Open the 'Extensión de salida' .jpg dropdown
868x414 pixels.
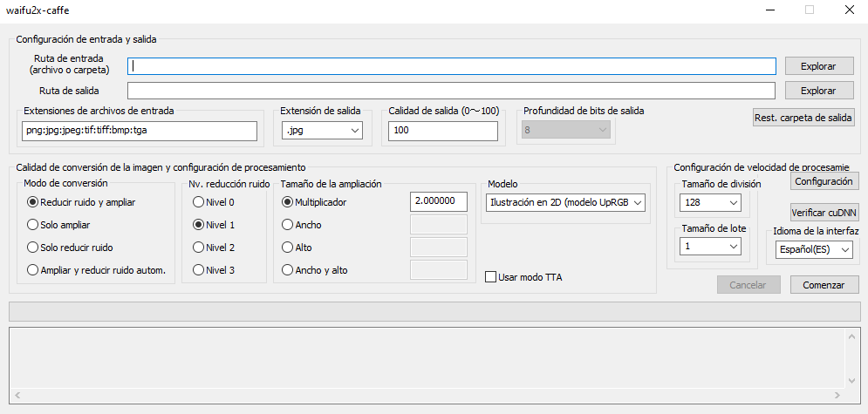[x=322, y=131]
